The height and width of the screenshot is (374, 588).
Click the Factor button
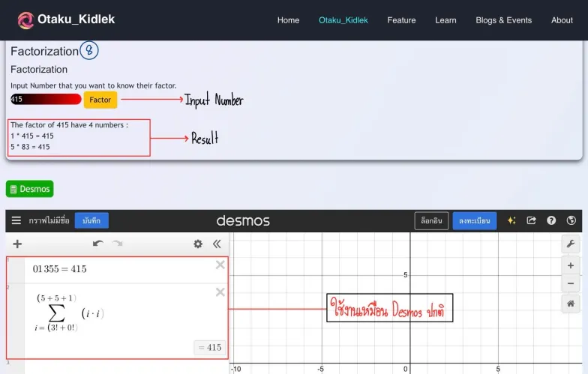click(100, 100)
